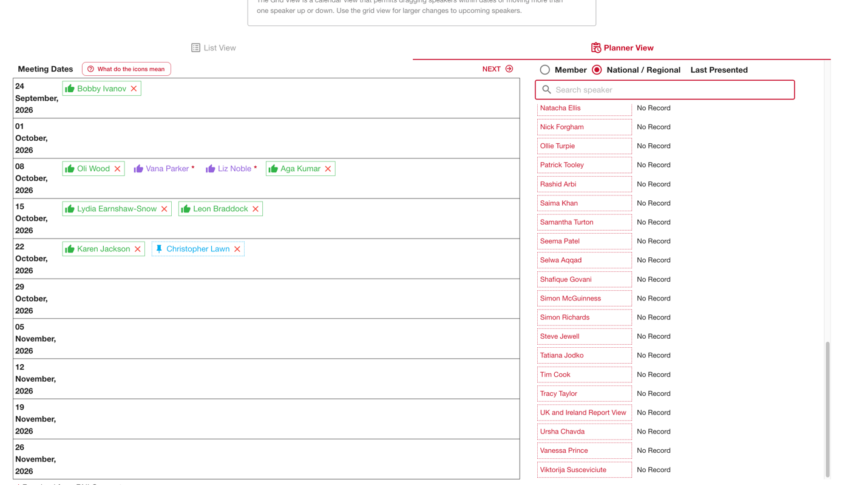Click the thumbs-up icon next to Karen Jackson
The image size is (868, 485).
tap(70, 249)
